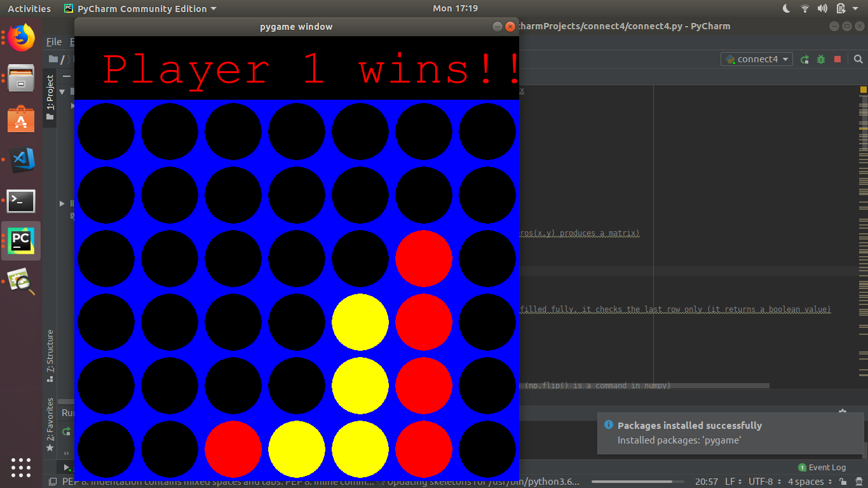Stop the running program with red square
This screenshot has width=868, height=488.
tap(837, 59)
